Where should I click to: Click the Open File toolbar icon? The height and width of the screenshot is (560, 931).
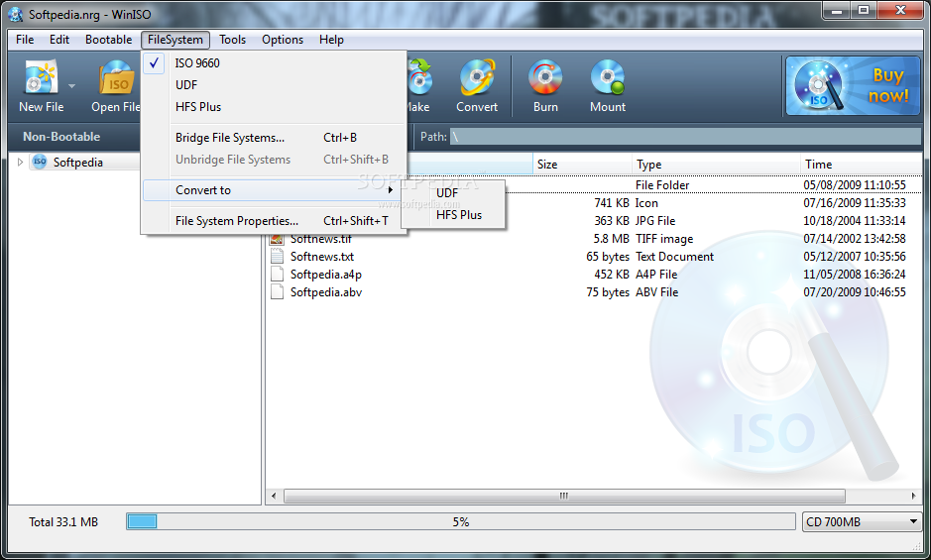click(117, 77)
